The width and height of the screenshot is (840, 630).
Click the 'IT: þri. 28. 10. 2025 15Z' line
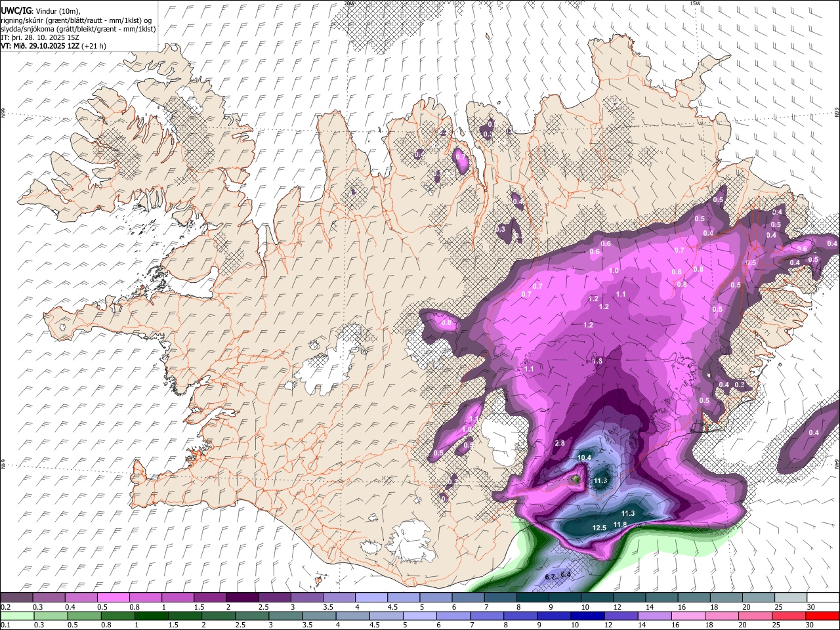coord(39,37)
